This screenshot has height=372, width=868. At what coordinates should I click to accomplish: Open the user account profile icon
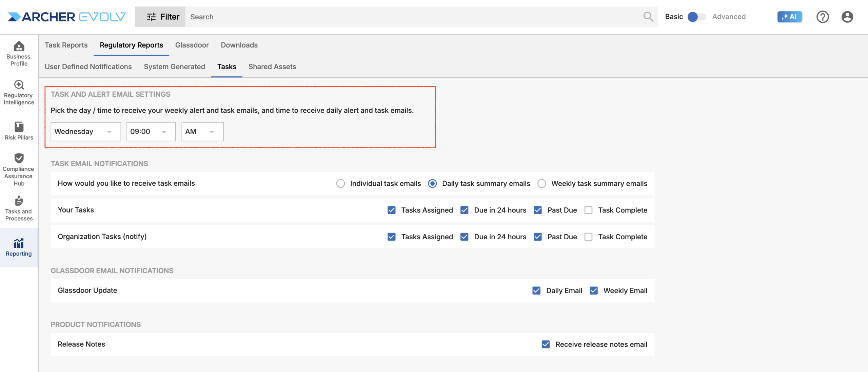[847, 17]
